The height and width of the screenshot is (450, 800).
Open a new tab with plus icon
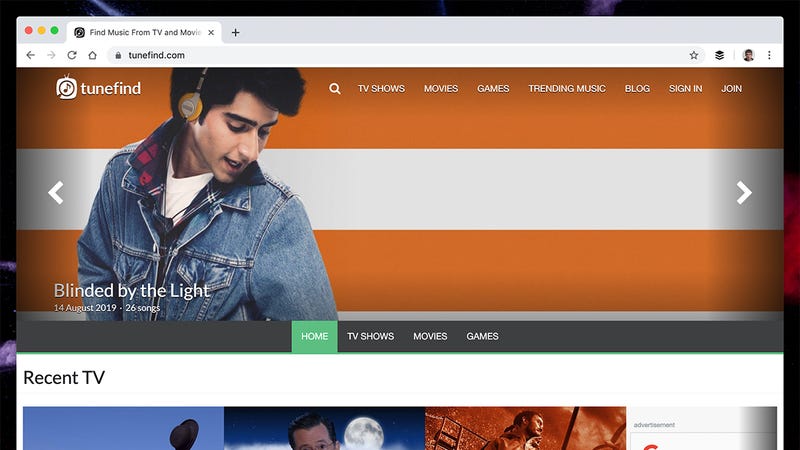point(235,33)
